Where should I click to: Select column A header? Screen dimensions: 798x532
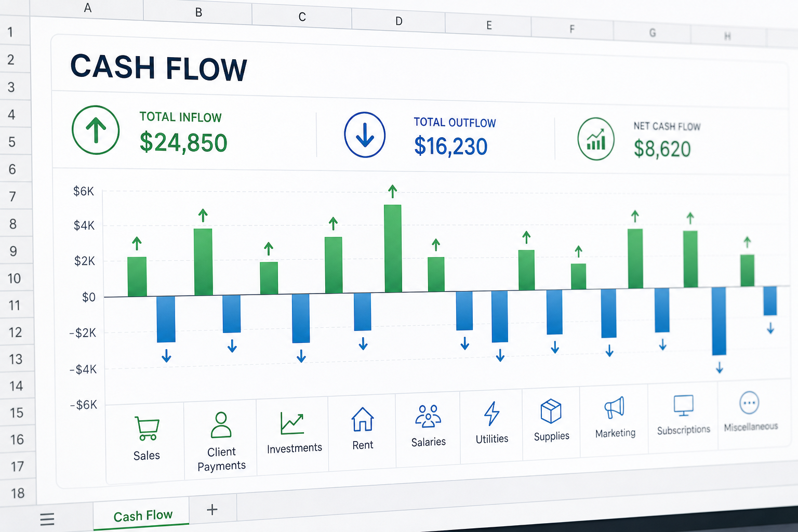coord(87,8)
